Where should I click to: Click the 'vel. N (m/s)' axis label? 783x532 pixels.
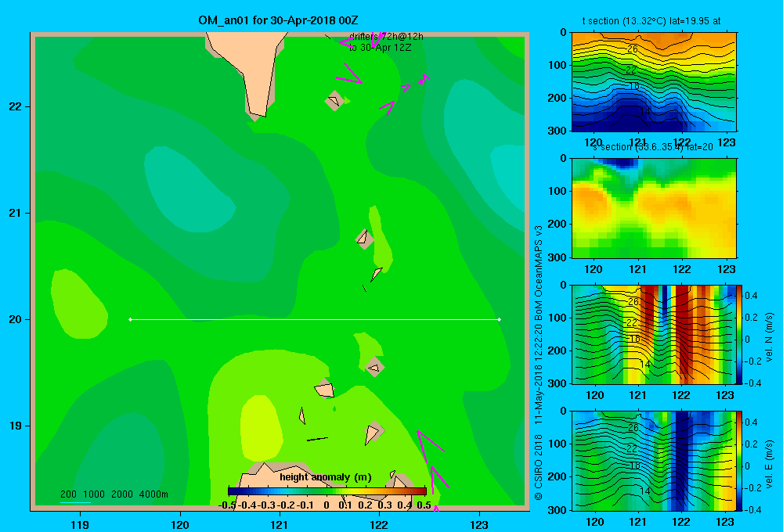[770, 337]
